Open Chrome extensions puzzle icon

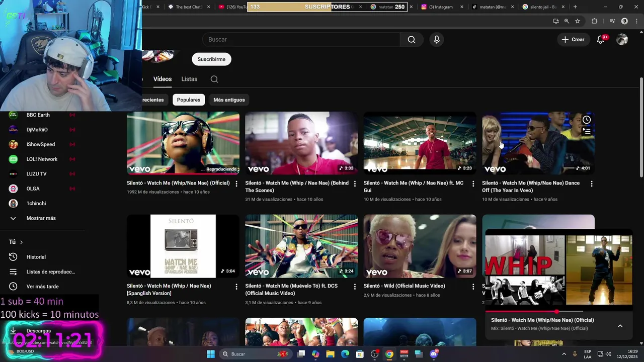click(x=595, y=21)
